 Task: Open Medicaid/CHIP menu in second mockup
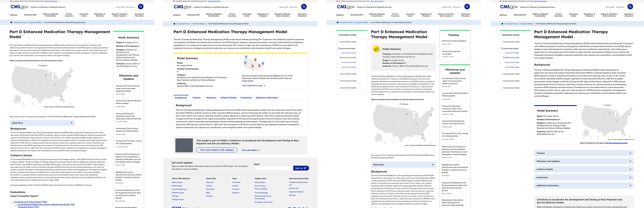pos(193,15)
